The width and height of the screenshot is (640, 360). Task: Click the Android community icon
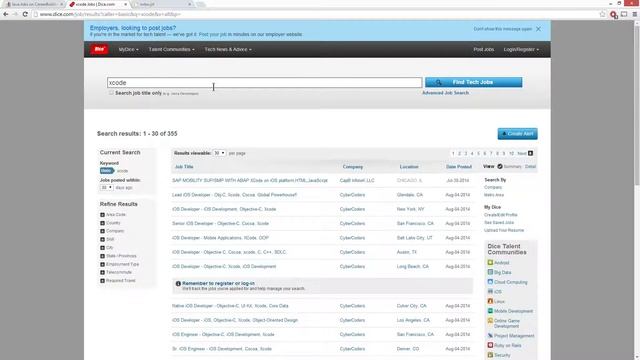click(490, 262)
